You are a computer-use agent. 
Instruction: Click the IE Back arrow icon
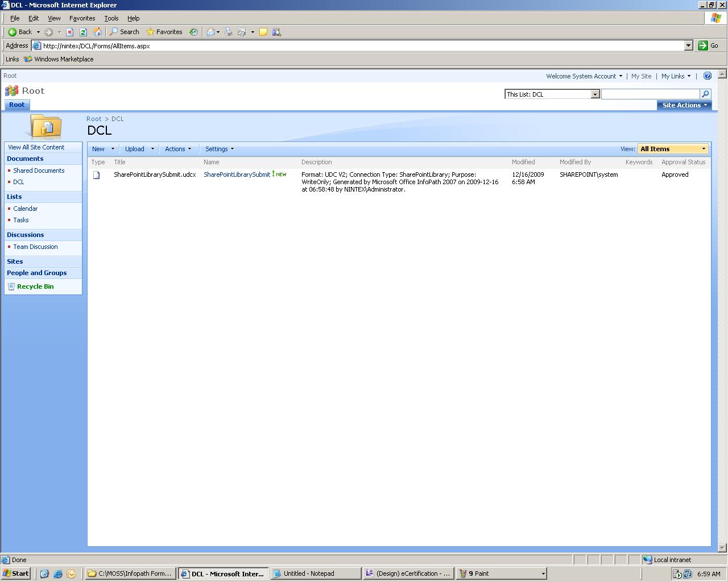(12, 32)
